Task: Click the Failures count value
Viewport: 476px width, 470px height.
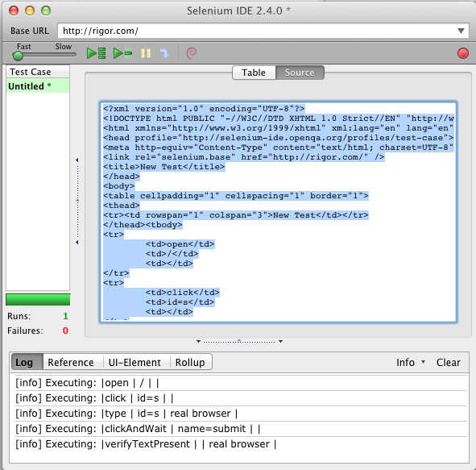Action: [65, 331]
